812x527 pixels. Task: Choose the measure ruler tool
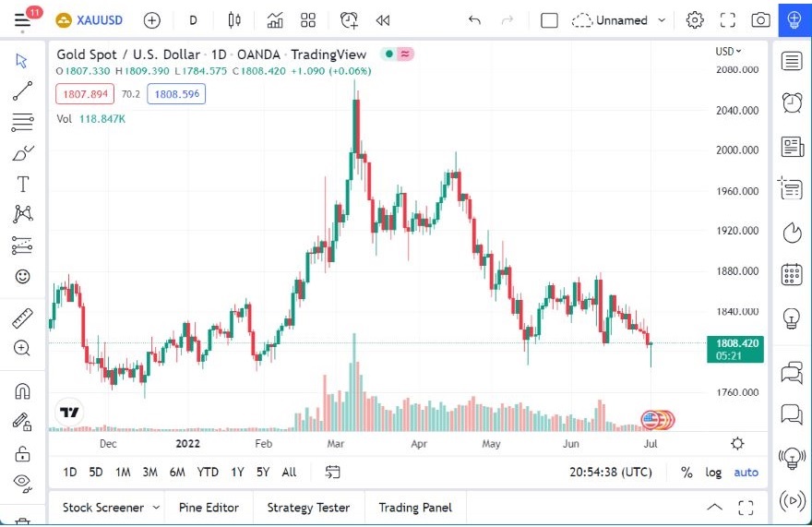[23, 318]
